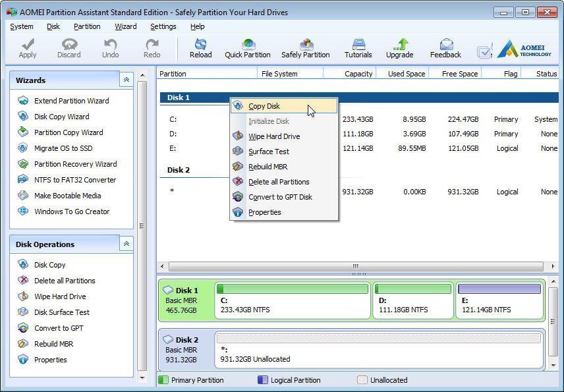The height and width of the screenshot is (392, 564).
Task: Open the System menu
Action: [x=22, y=26]
